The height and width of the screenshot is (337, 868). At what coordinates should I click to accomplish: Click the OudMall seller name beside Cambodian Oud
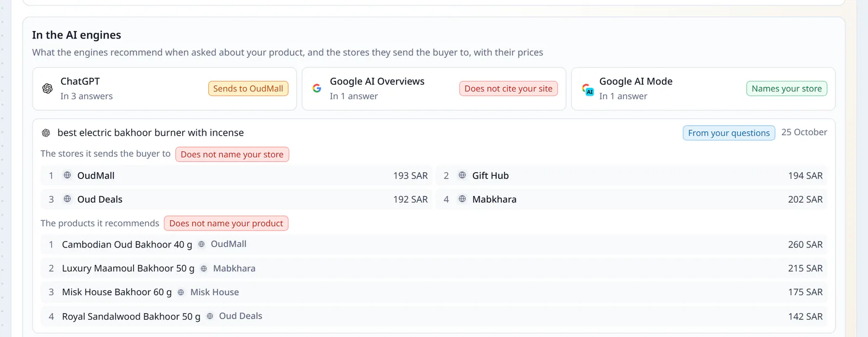pyautogui.click(x=228, y=244)
